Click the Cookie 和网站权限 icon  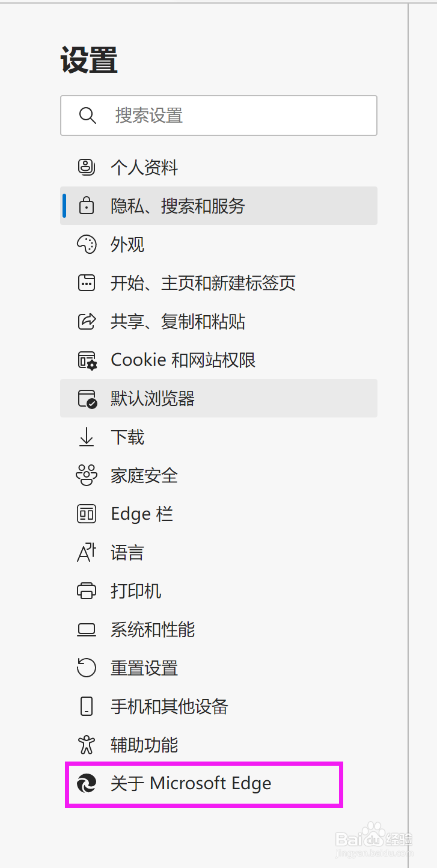click(x=87, y=360)
